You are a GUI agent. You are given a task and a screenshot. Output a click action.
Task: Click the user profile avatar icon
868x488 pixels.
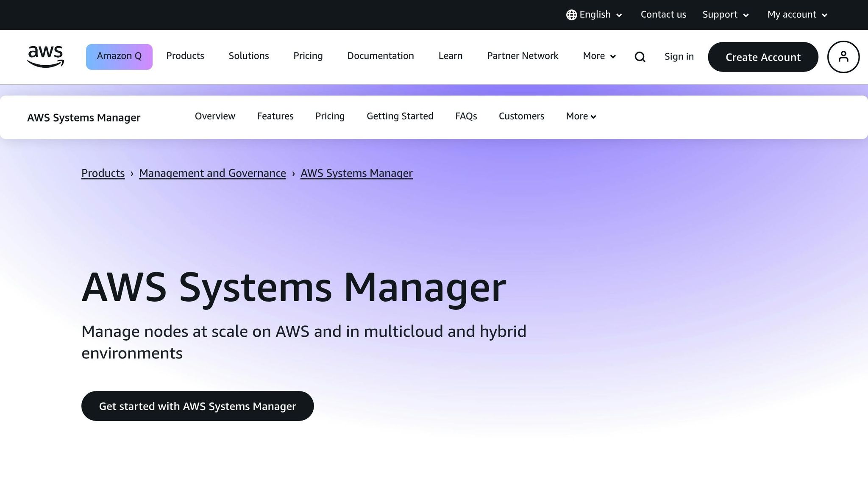point(843,57)
